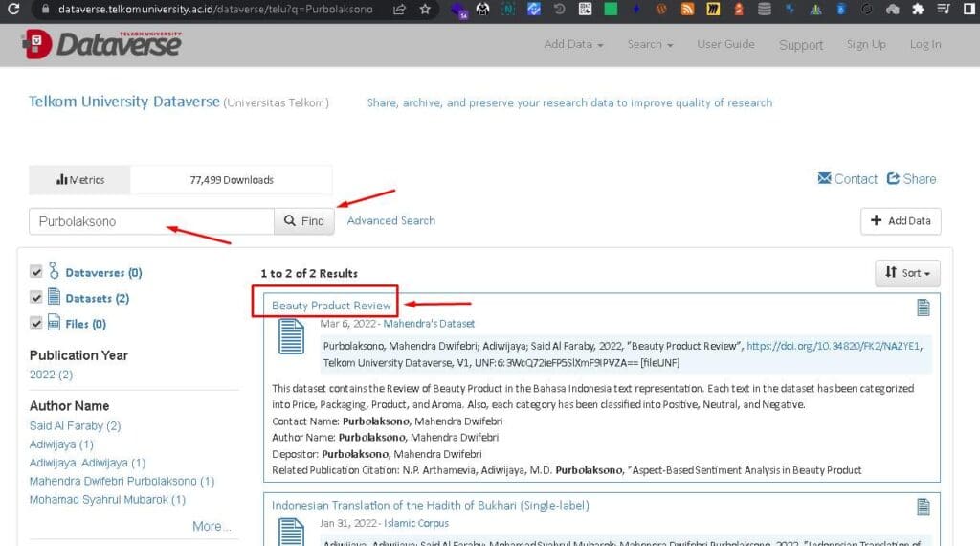The image size is (980, 546).
Task: Filter by author Said Al Faraby (2)
Action: point(75,426)
